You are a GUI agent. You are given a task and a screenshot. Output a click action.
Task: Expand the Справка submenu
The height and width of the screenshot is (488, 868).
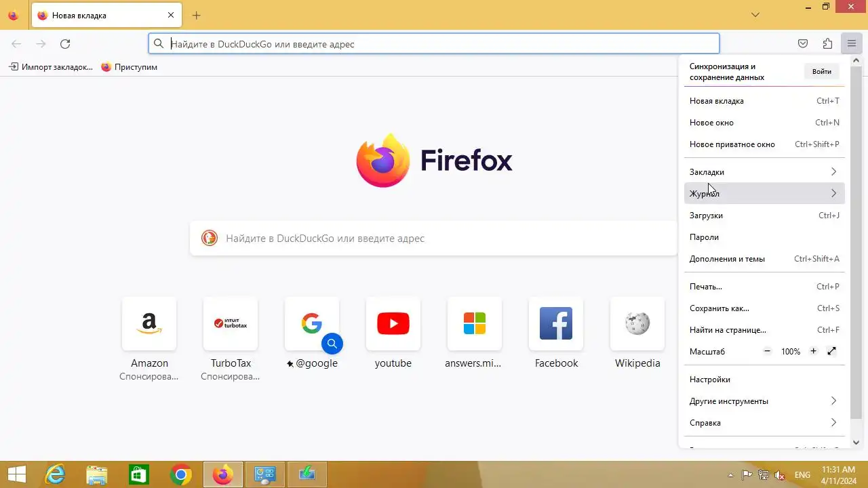[x=764, y=423]
